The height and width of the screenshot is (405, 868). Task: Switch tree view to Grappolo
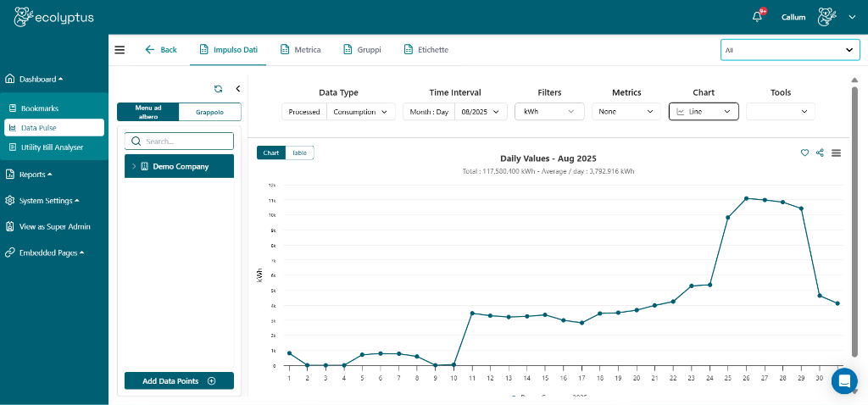209,112
